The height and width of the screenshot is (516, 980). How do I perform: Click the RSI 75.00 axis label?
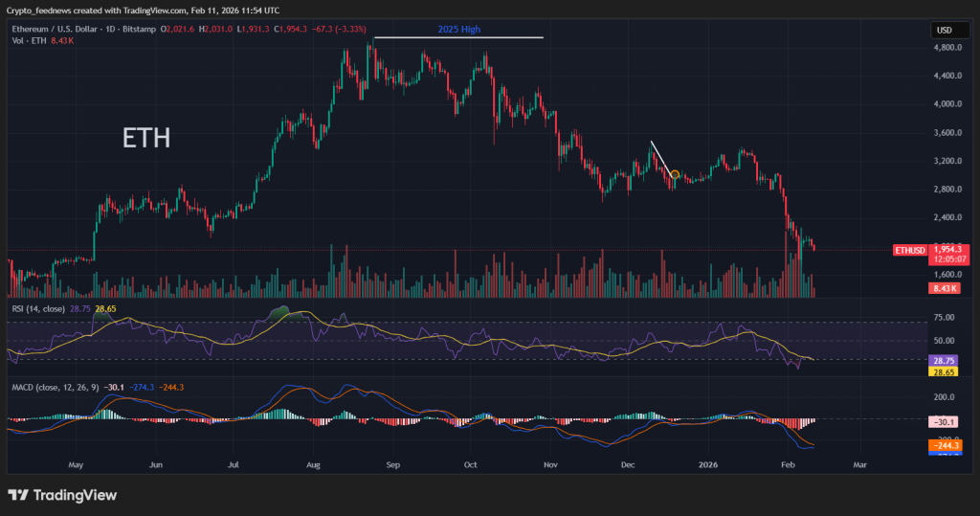[x=944, y=318]
